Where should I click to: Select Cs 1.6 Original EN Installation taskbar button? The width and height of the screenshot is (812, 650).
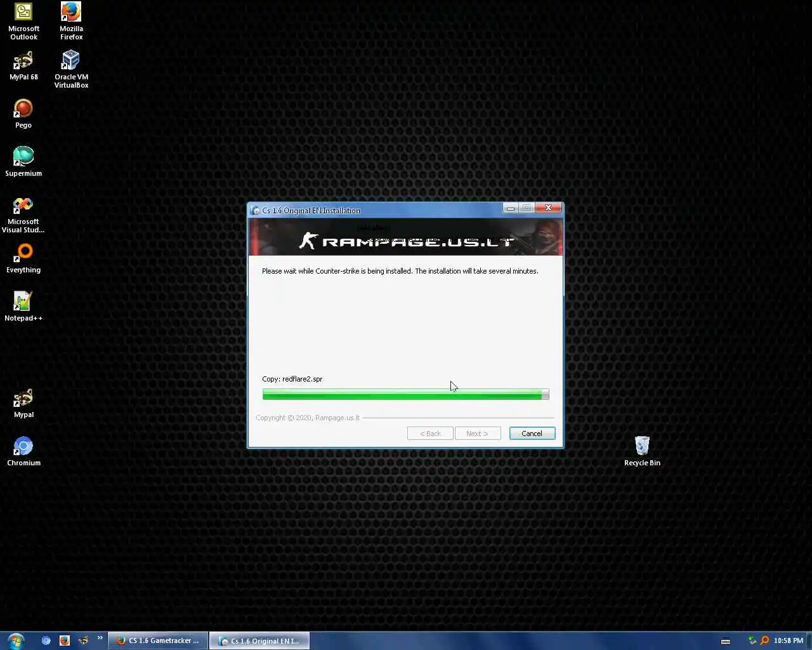coord(259,641)
